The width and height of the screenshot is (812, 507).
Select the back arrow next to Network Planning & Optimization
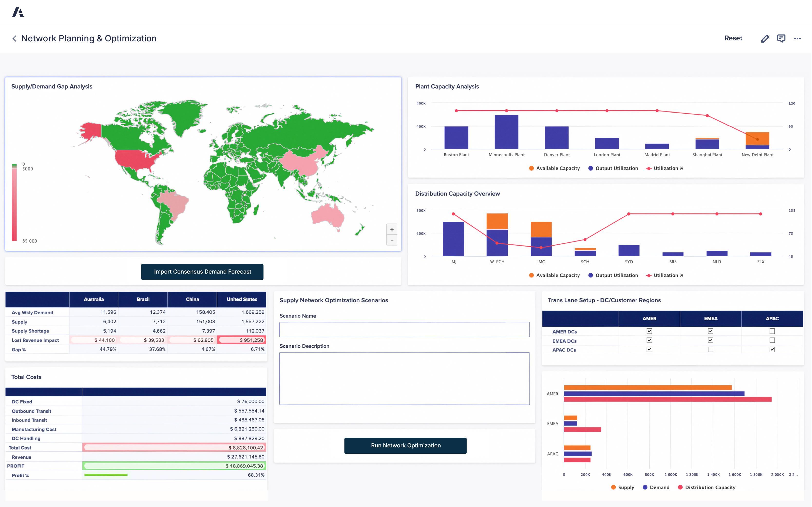pyautogui.click(x=14, y=38)
